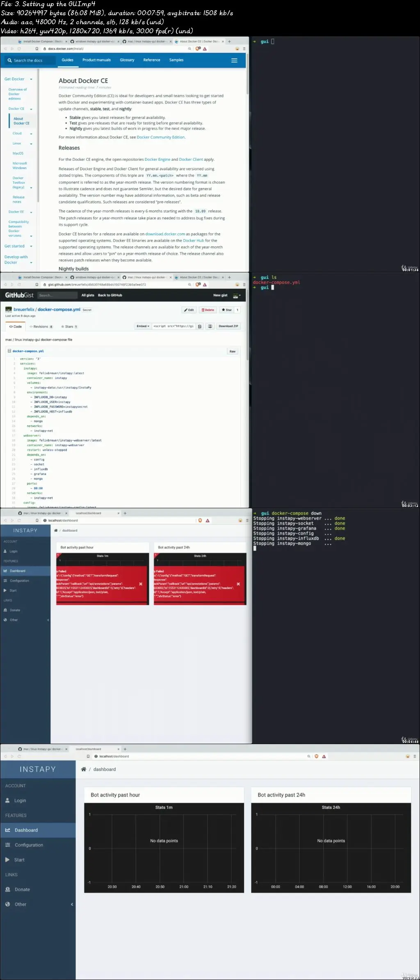420x980 pixels.
Task: Click Login person icon in large Instapy sidebar
Action: pyautogui.click(x=8, y=800)
